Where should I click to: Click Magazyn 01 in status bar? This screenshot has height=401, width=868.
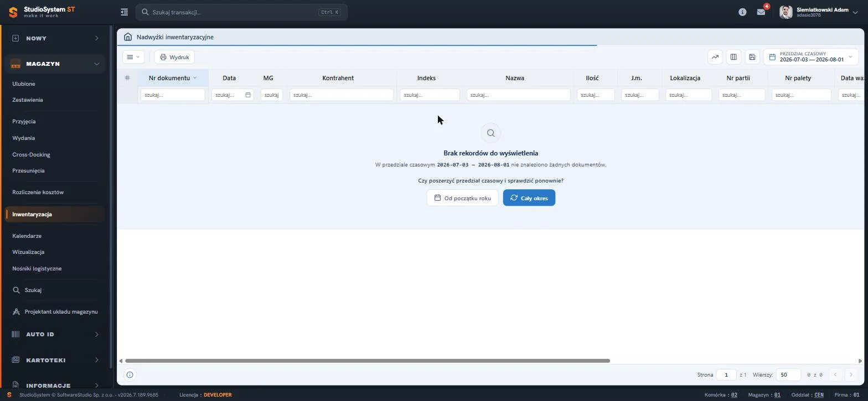764,395
